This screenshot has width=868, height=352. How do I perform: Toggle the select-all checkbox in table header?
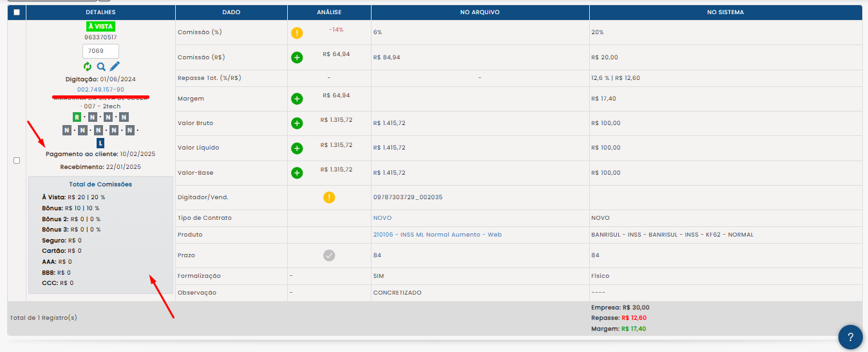point(16,12)
